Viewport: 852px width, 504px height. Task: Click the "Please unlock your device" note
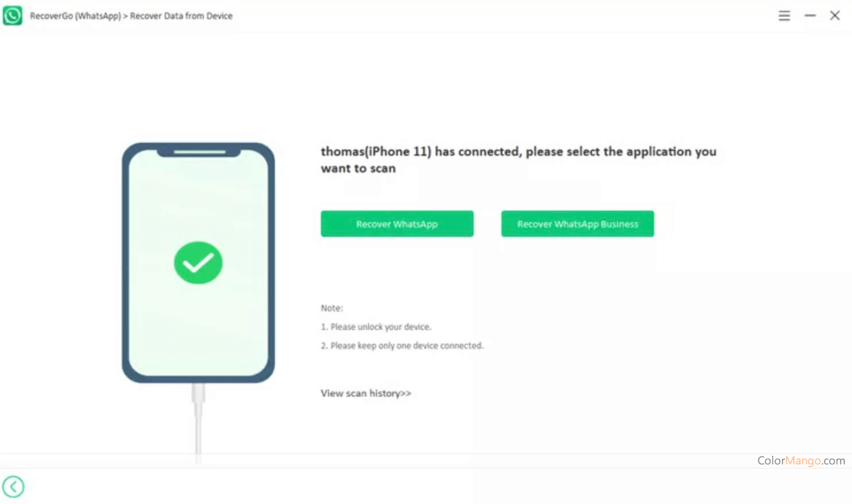pos(380,327)
